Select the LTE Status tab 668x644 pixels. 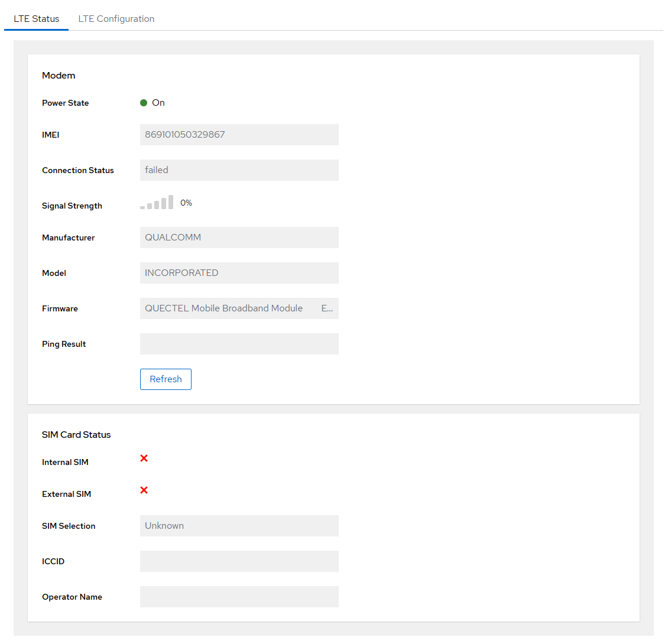point(37,19)
